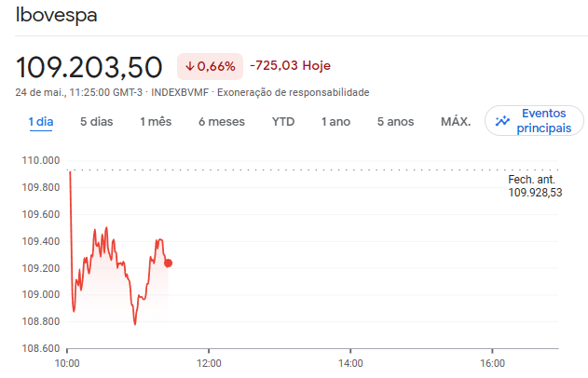This screenshot has height=378, width=588.
Task: Click the INDEXBVMF exchange label
Action: pyautogui.click(x=180, y=92)
